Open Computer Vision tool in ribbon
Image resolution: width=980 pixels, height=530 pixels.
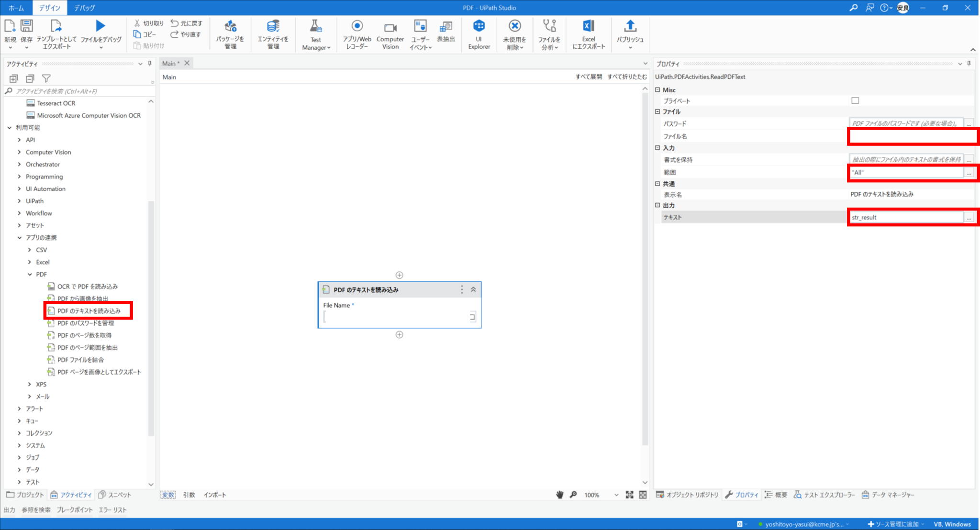pos(390,33)
